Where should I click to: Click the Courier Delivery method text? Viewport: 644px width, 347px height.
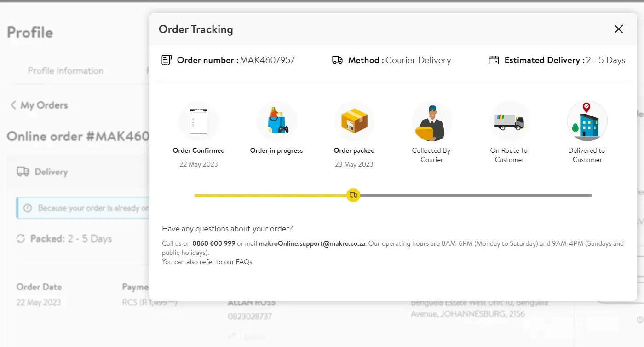coord(418,60)
